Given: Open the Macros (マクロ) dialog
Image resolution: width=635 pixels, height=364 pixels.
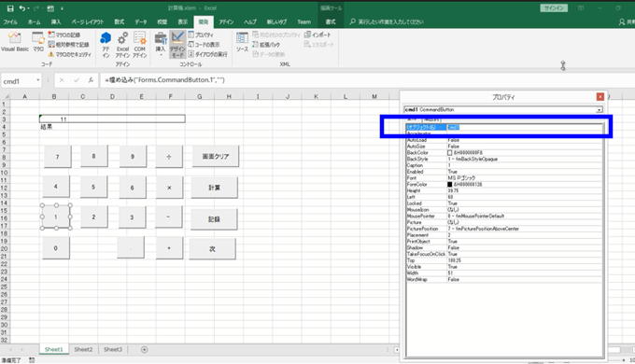Looking at the screenshot, I should tap(38, 42).
